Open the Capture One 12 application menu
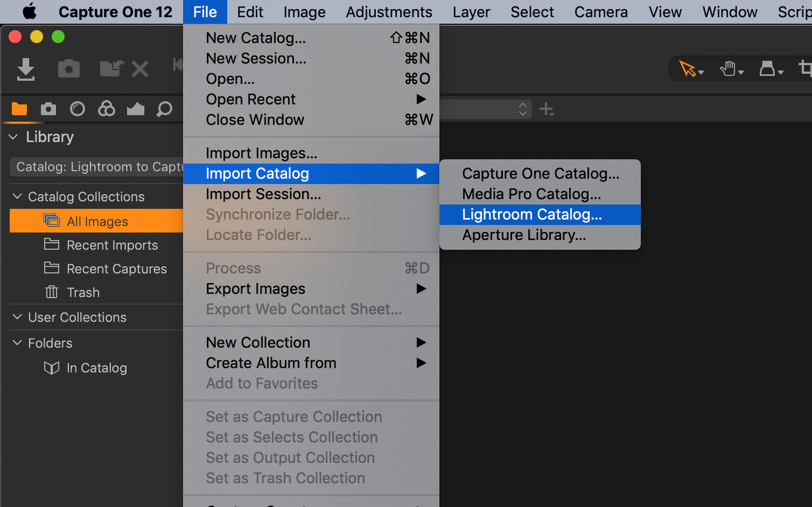Image resolution: width=812 pixels, height=507 pixels. pos(115,12)
